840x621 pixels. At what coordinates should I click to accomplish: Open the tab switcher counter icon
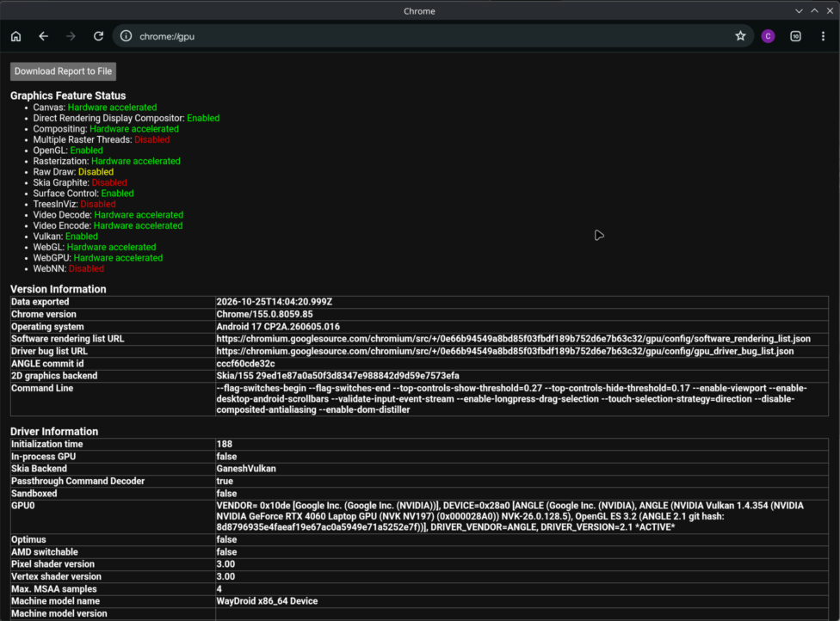(x=795, y=36)
